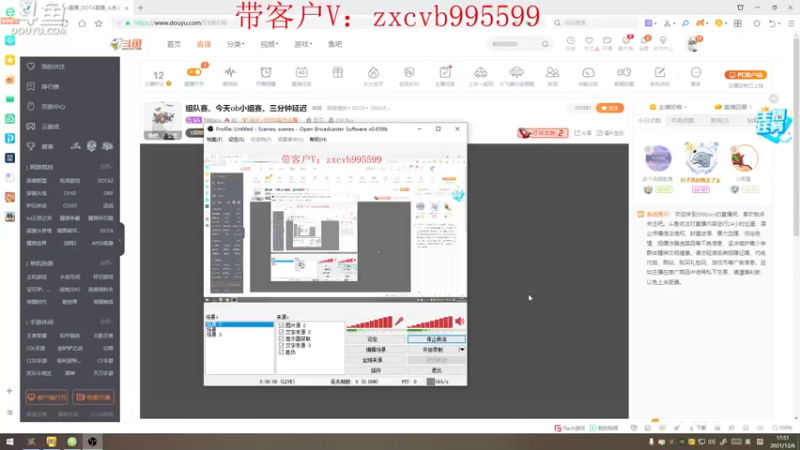Expand the 视频 dropdown menu
This screenshot has width=800, height=450.
coord(269,44)
